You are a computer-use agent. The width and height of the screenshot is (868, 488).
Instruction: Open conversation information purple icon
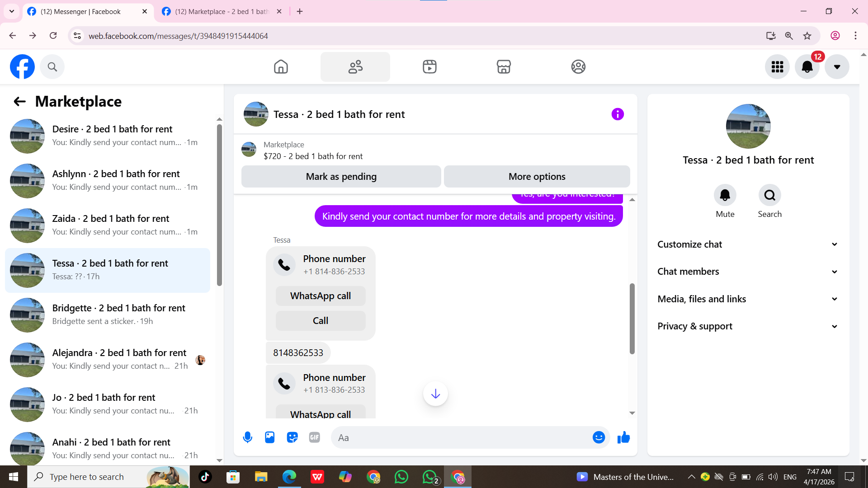tap(618, 114)
